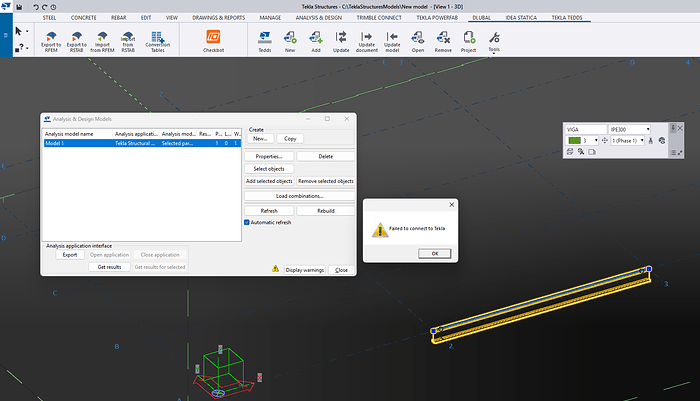The width and height of the screenshot is (700, 401).
Task: Expand the inquire object tool dropdown
Action: tap(27, 48)
